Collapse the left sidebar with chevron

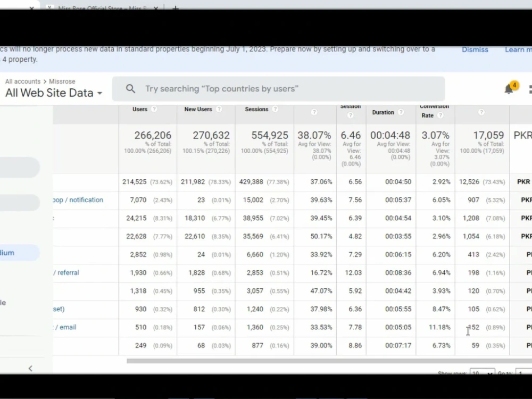[30, 368]
